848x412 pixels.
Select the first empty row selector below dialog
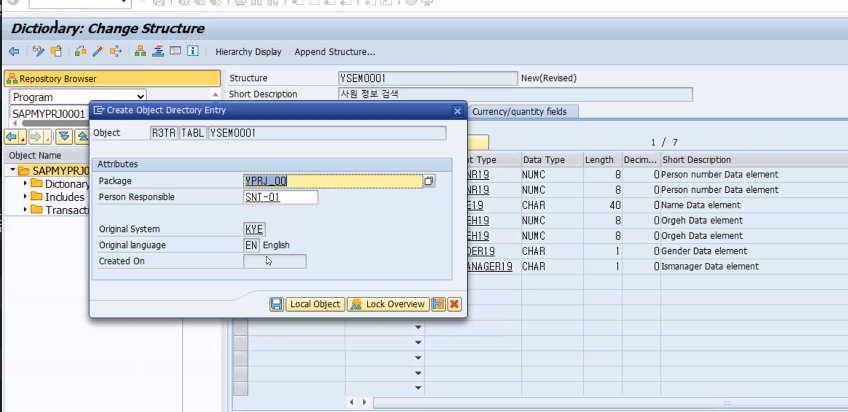(x=240, y=327)
